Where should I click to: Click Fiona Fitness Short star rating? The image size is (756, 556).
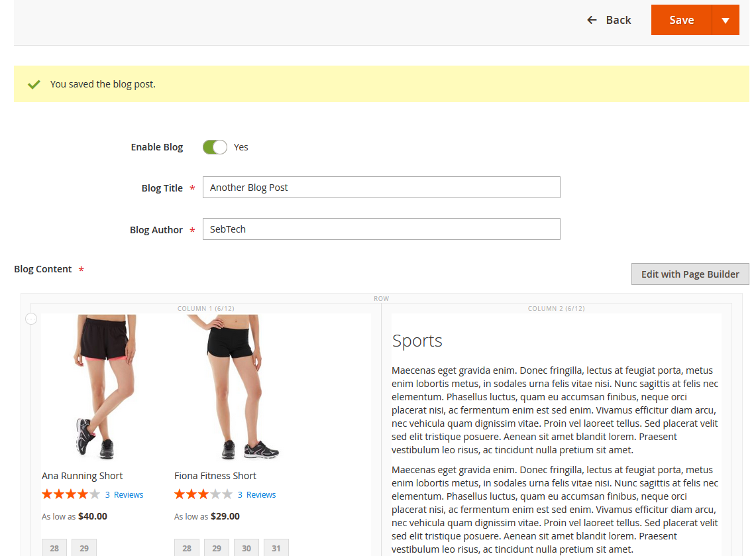203,494
